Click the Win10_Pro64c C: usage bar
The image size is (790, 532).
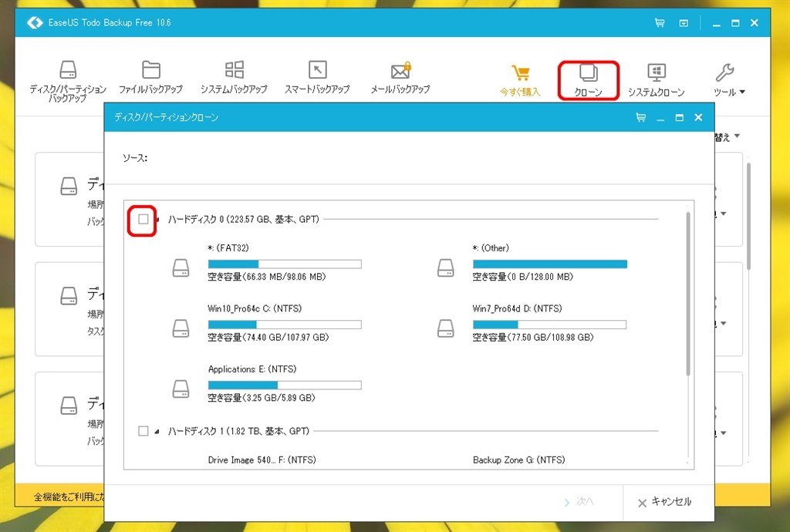(285, 325)
